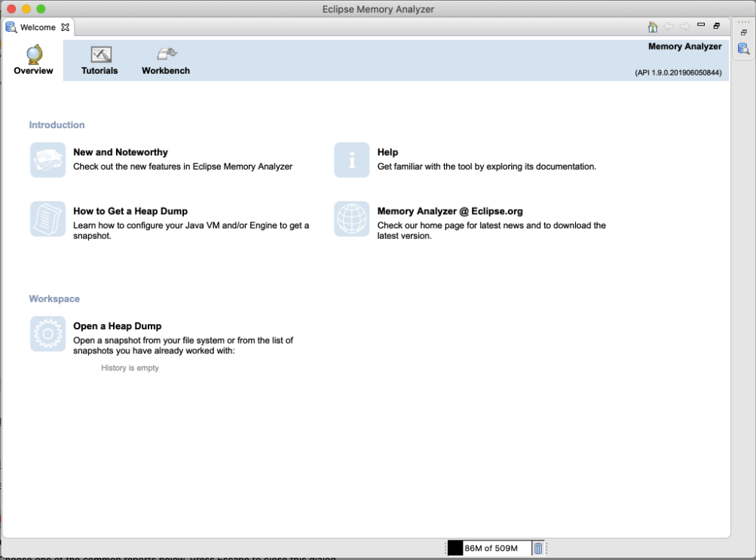Click the Introduction heading
Viewport: 756px width, 560px height.
[57, 125]
